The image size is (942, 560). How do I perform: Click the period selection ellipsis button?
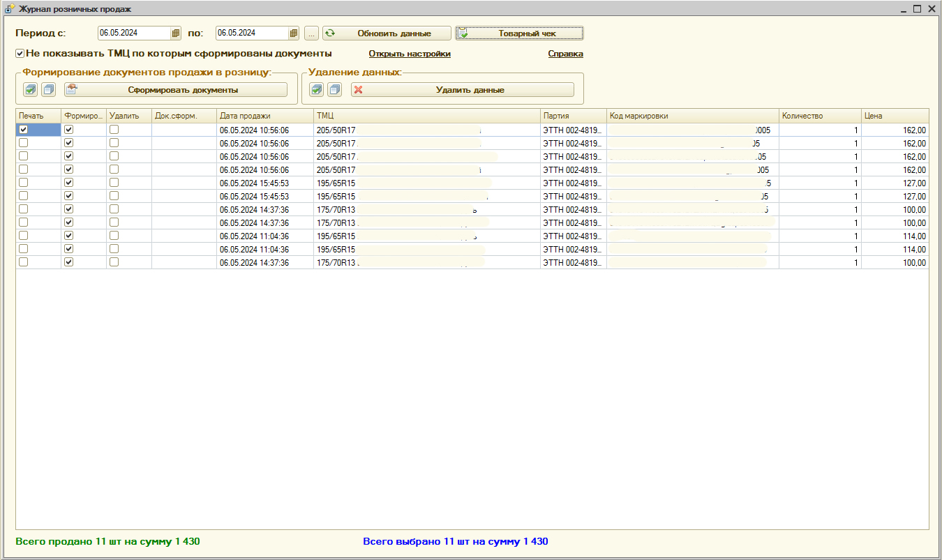point(312,33)
